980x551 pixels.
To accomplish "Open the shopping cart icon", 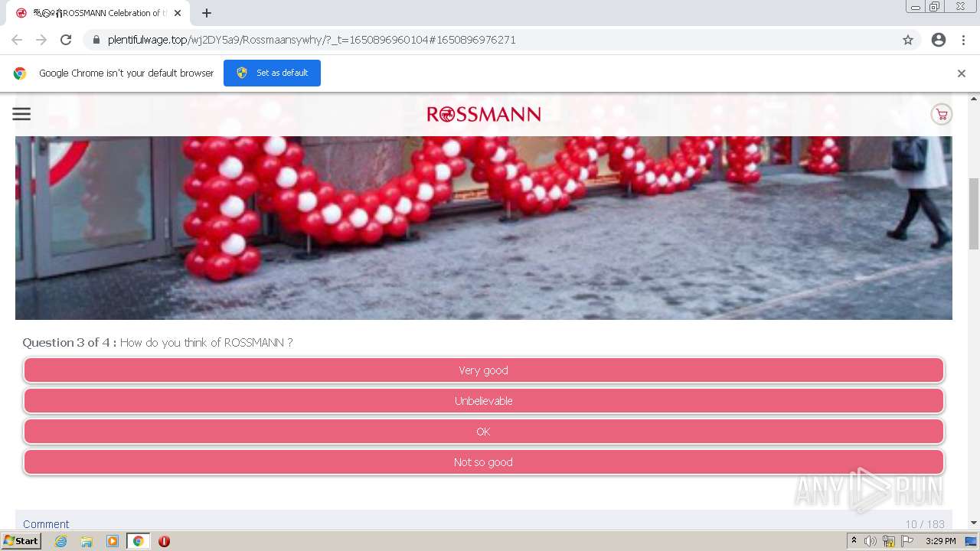I will click(941, 114).
